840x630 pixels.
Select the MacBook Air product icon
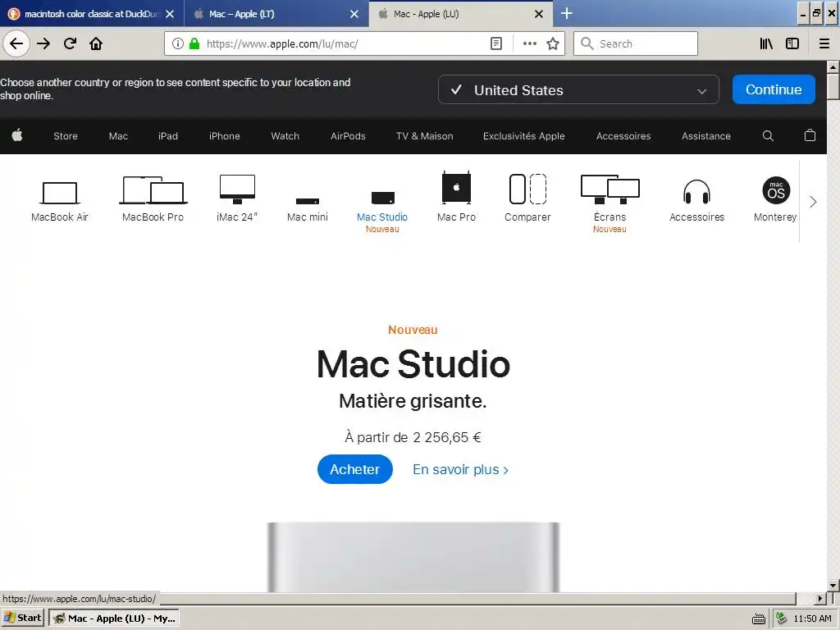click(x=59, y=193)
